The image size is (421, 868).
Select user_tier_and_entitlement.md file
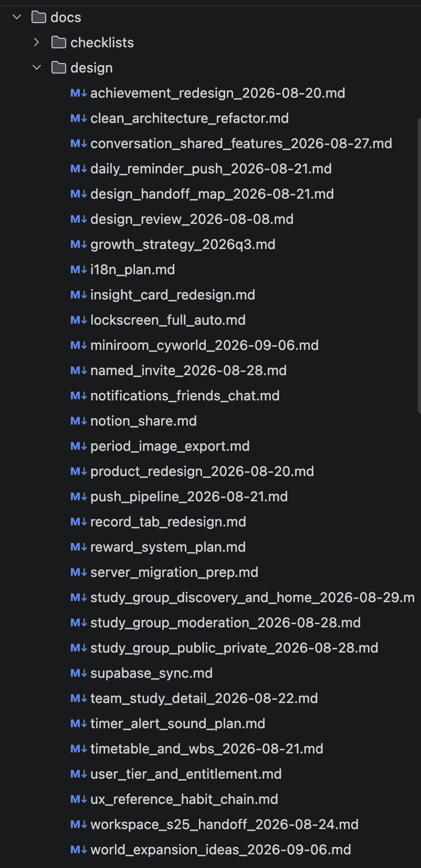coord(186,774)
